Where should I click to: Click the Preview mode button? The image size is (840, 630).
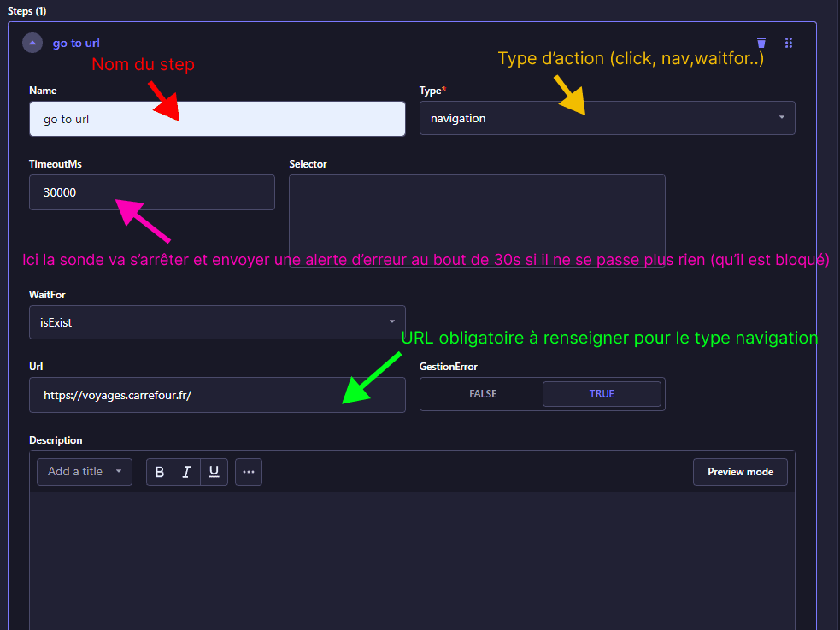click(x=740, y=472)
